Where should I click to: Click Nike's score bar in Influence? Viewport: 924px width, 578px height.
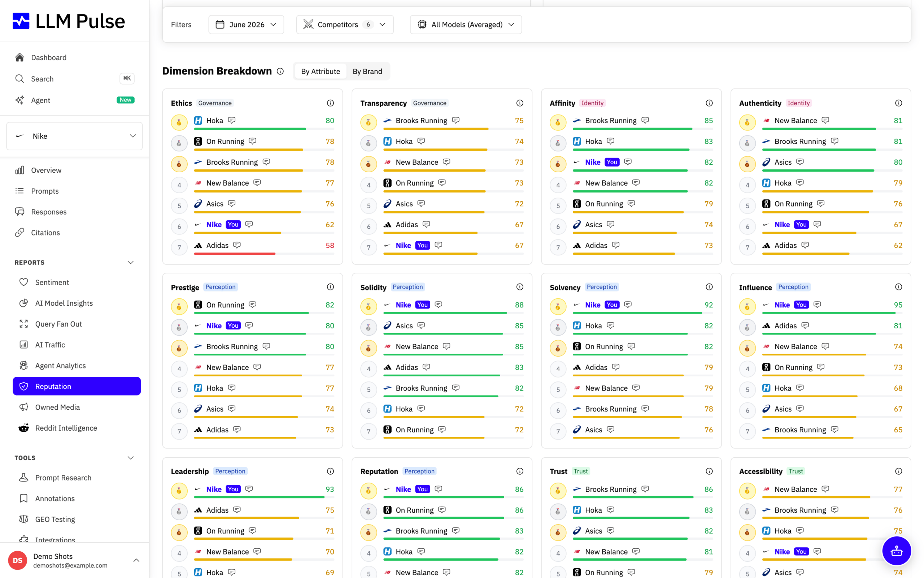[x=832, y=314]
